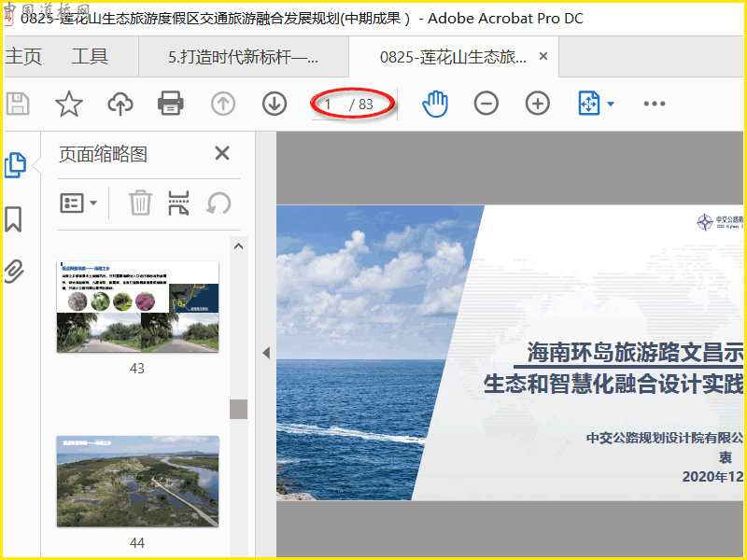Screen dimensions: 747x560
Task: Click the subtitle 生态和智慧化融合设计实践
Action: (613, 384)
